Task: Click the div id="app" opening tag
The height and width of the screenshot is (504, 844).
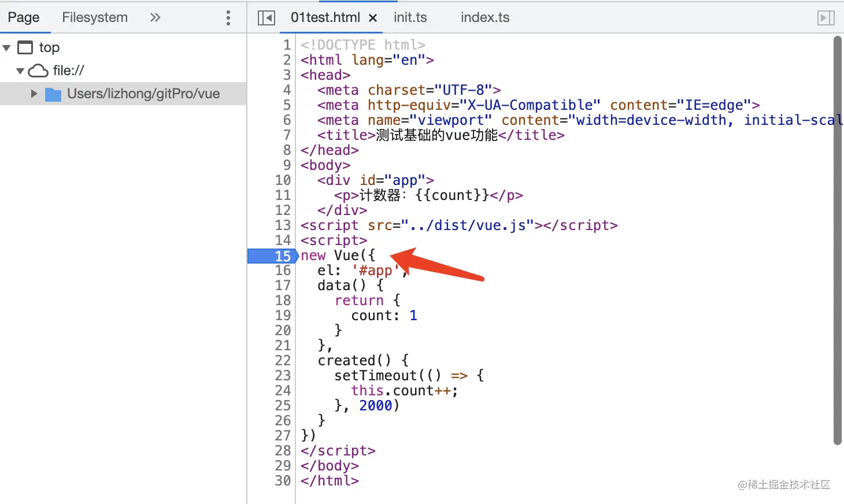Action: [376, 180]
